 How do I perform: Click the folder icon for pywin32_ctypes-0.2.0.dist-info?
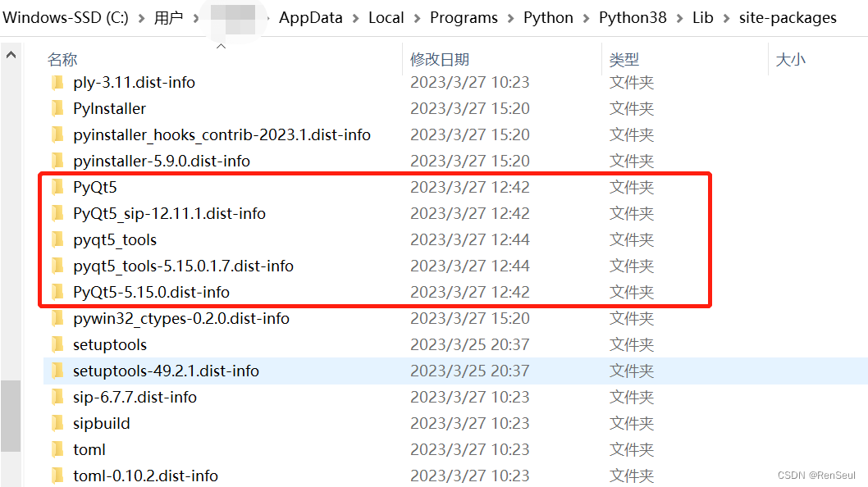pos(57,318)
